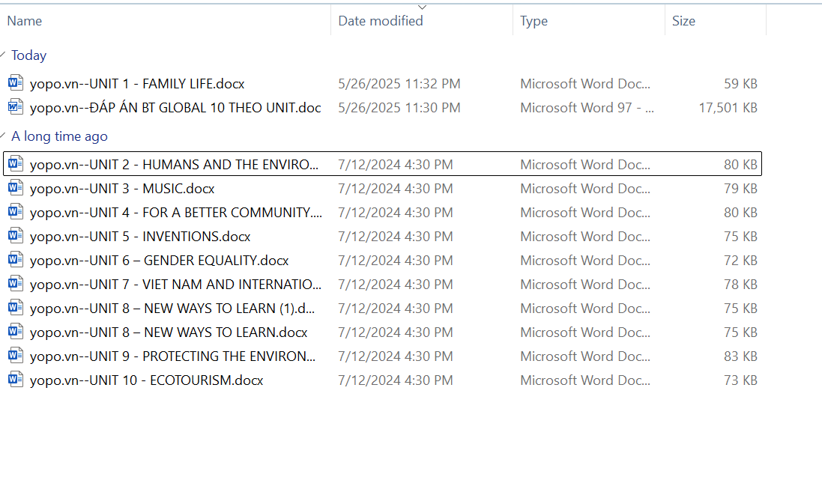822x504 pixels.
Task: Click the Word icon beside UNIT 5 - INVENTIONS
Action: (16, 236)
